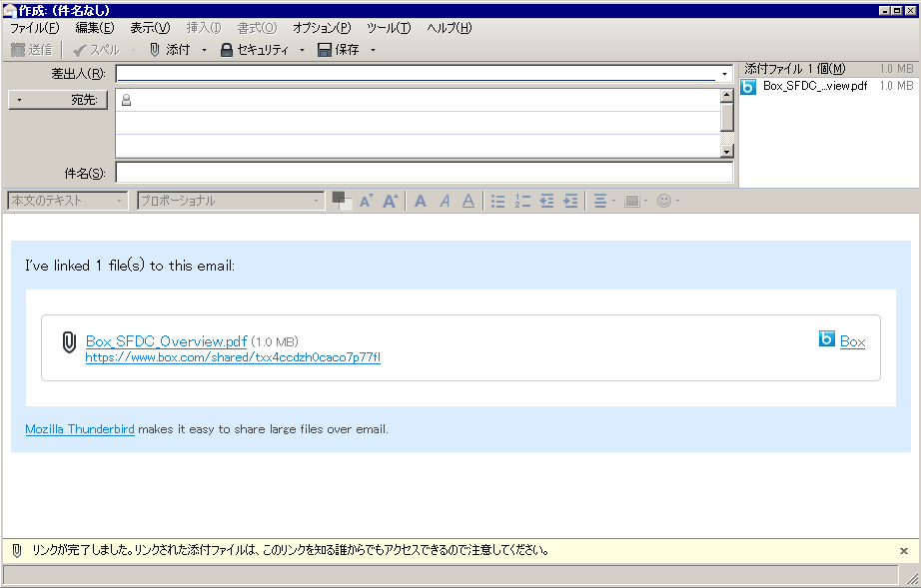Open the セキュリティ dropdown arrow
Image resolution: width=921 pixels, height=588 pixels.
click(x=302, y=50)
